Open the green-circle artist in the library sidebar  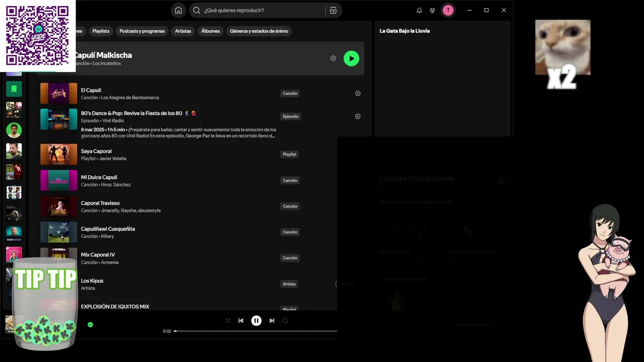[14, 130]
